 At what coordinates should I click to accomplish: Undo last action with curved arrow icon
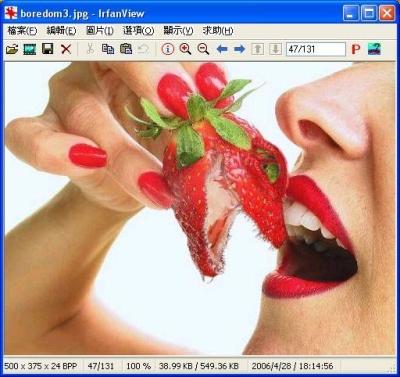point(144,49)
